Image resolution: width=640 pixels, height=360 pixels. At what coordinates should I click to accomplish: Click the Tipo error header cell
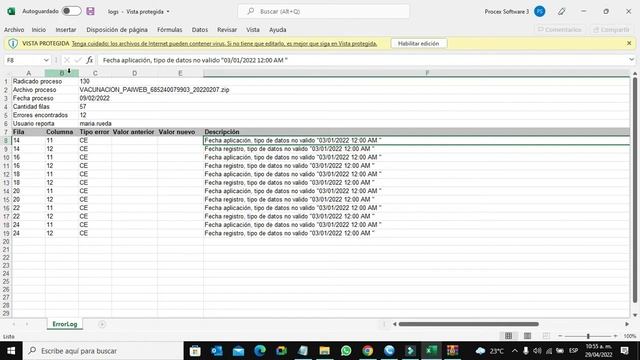pos(94,132)
